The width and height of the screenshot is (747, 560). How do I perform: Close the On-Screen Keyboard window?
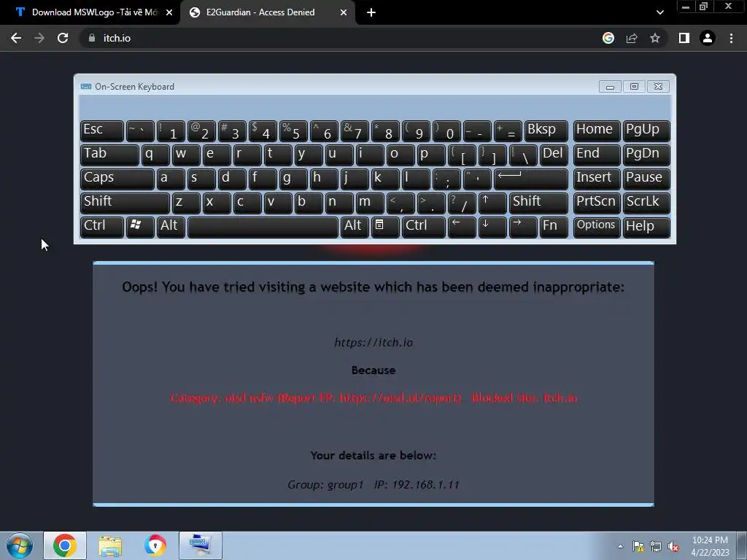[659, 87]
